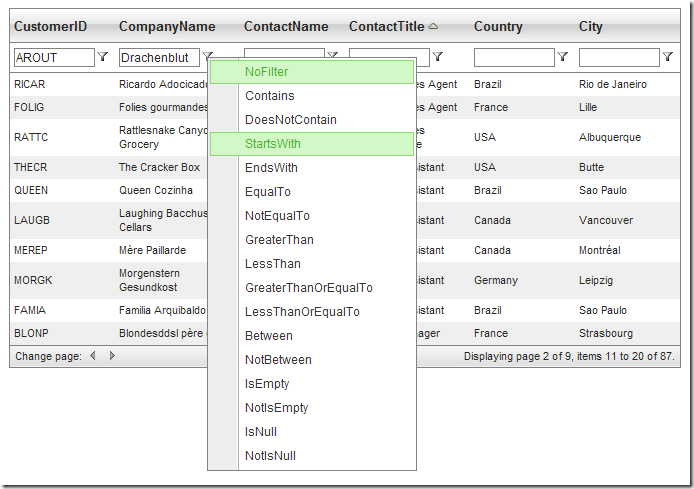Choose Contains from the filter menu

pos(270,96)
